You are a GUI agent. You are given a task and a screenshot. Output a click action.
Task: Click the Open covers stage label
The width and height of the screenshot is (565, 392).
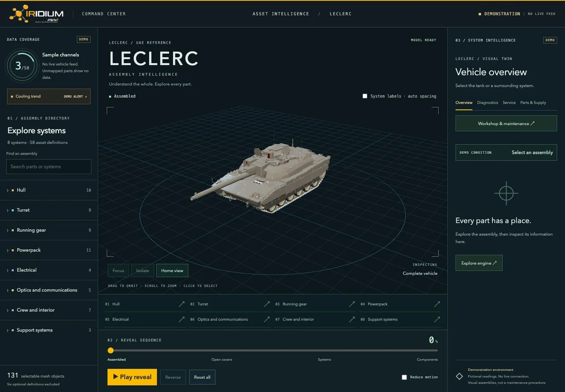click(222, 360)
